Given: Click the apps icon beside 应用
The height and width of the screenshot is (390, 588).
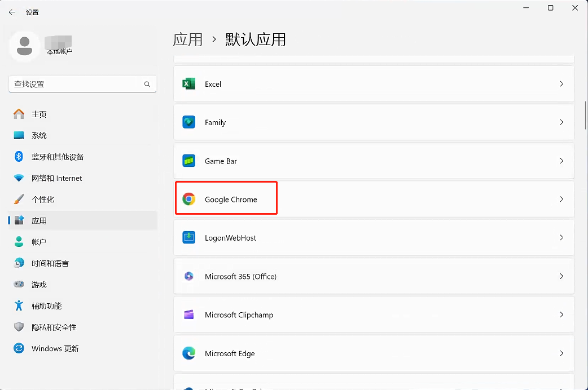Looking at the screenshot, I should pyautogui.click(x=19, y=220).
